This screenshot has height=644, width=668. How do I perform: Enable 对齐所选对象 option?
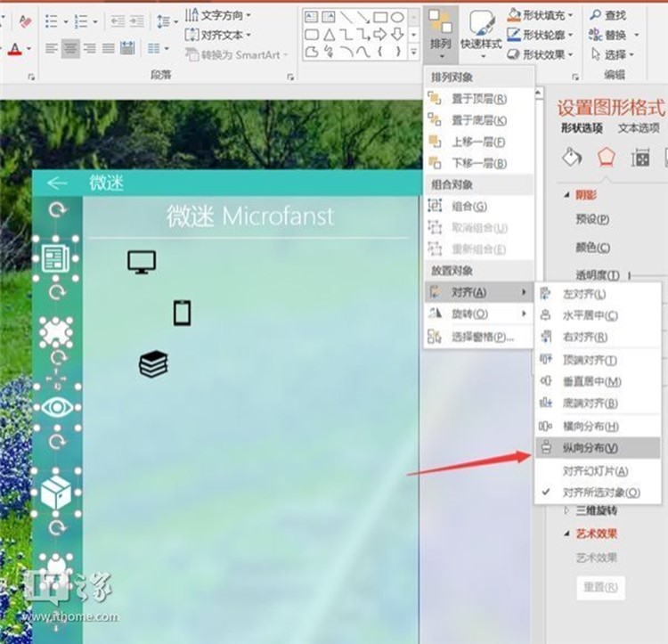600,493
